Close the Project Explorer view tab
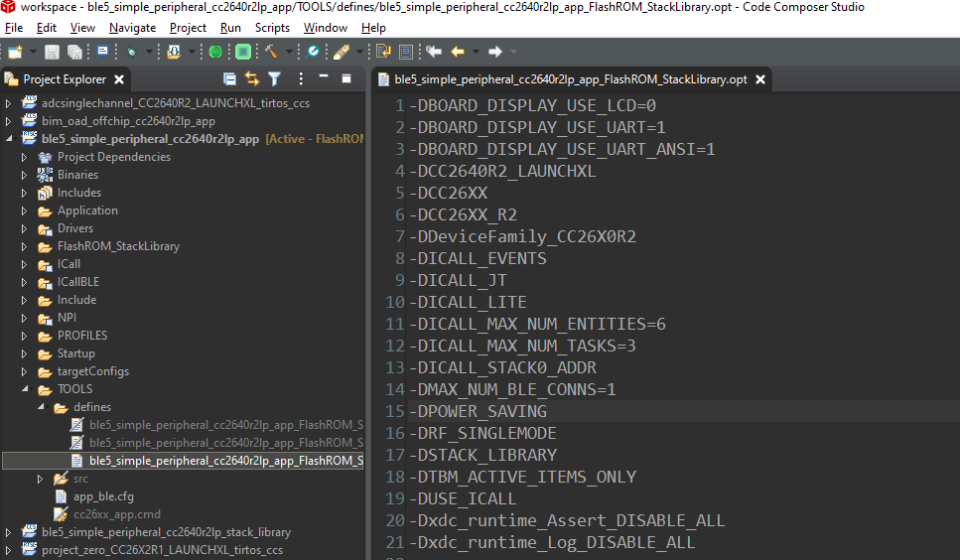The image size is (960, 560). point(119,79)
